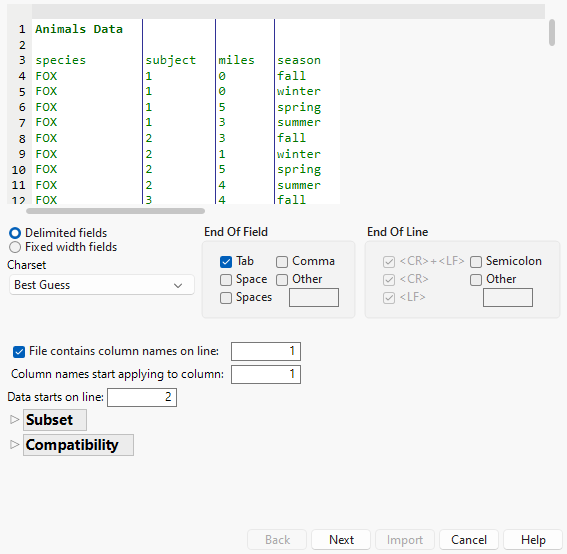Click the Subset section header
Viewport: 567px width, 554px height.
(x=55, y=420)
